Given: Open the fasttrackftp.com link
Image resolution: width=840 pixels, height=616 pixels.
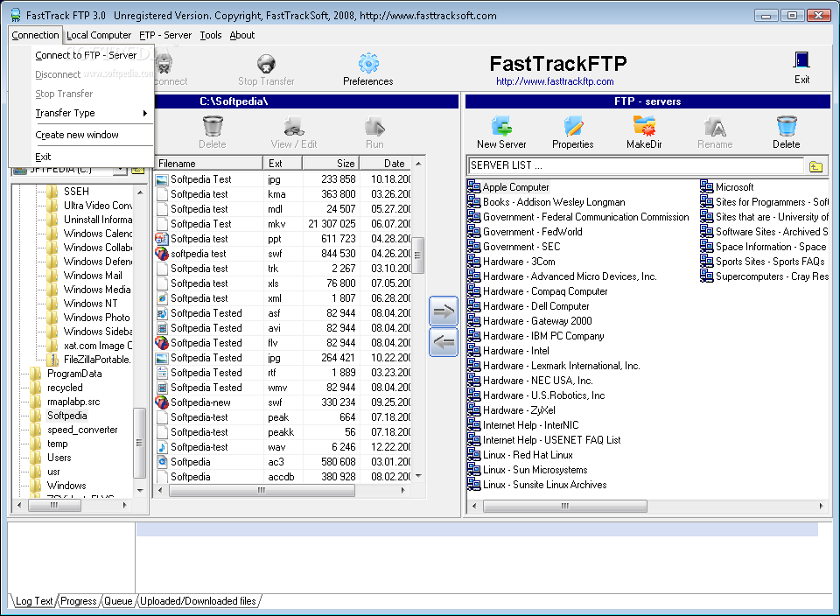Looking at the screenshot, I should coord(555,81).
